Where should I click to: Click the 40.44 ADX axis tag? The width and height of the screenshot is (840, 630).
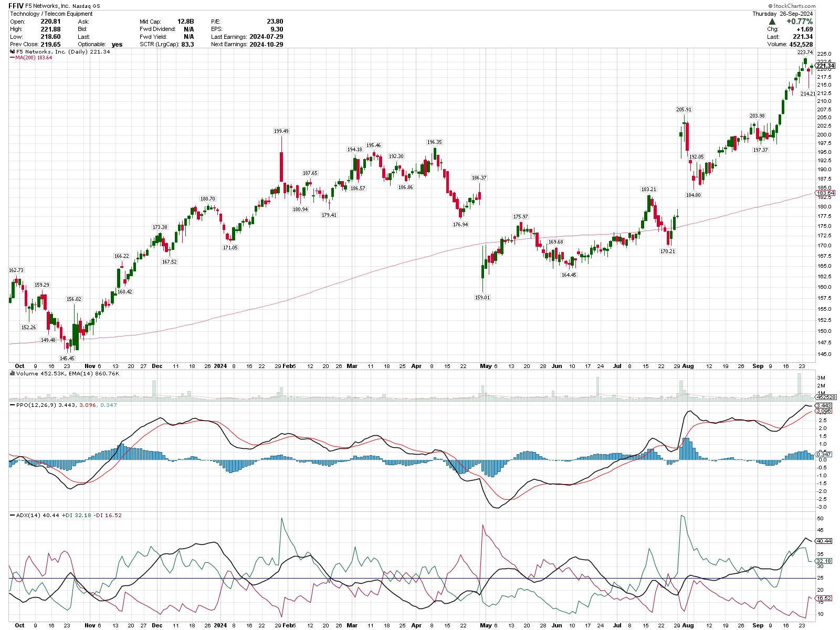tap(823, 541)
